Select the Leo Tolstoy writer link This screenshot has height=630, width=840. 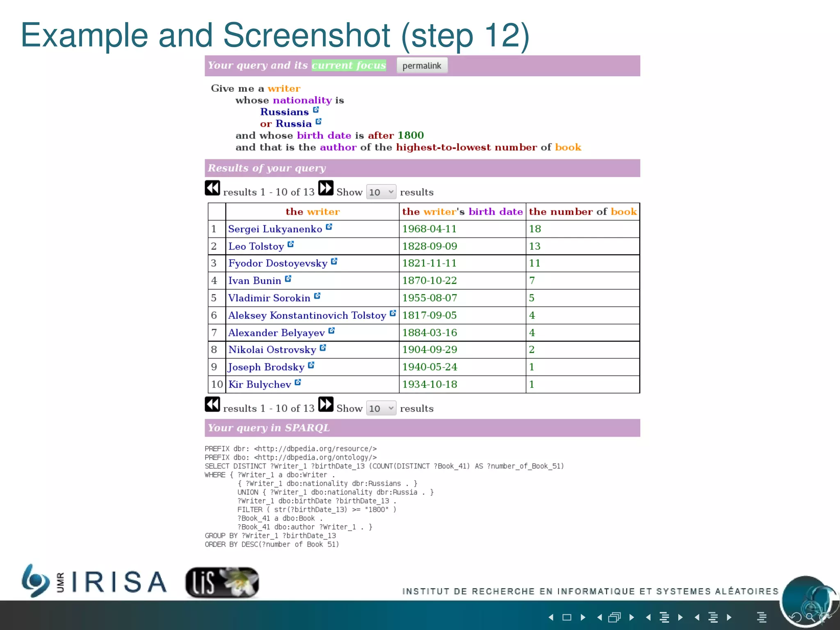256,247
